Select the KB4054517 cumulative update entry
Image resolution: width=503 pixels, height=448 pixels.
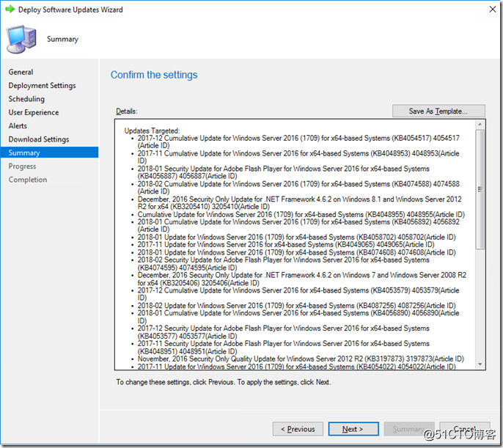pos(298,142)
